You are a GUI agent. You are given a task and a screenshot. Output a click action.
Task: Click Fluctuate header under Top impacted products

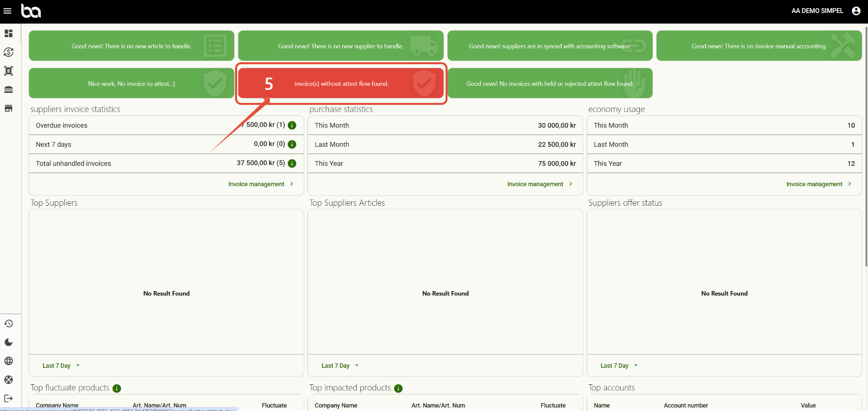point(553,405)
